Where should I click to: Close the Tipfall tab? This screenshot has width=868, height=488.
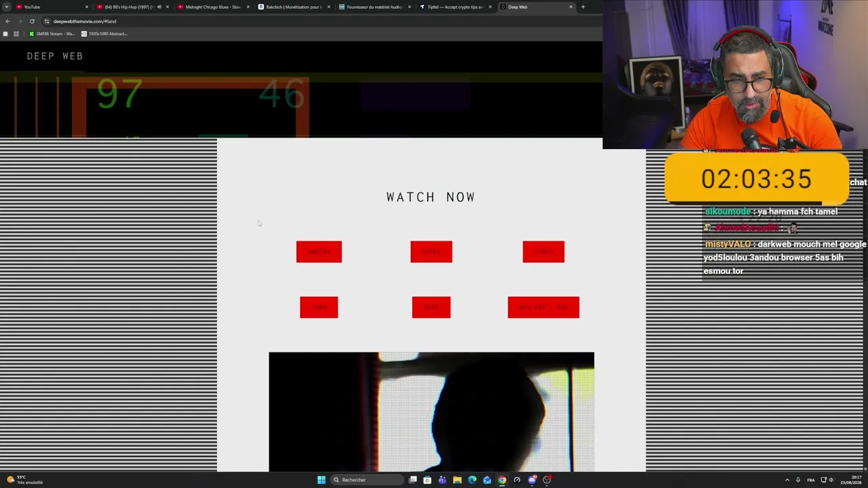(x=490, y=7)
